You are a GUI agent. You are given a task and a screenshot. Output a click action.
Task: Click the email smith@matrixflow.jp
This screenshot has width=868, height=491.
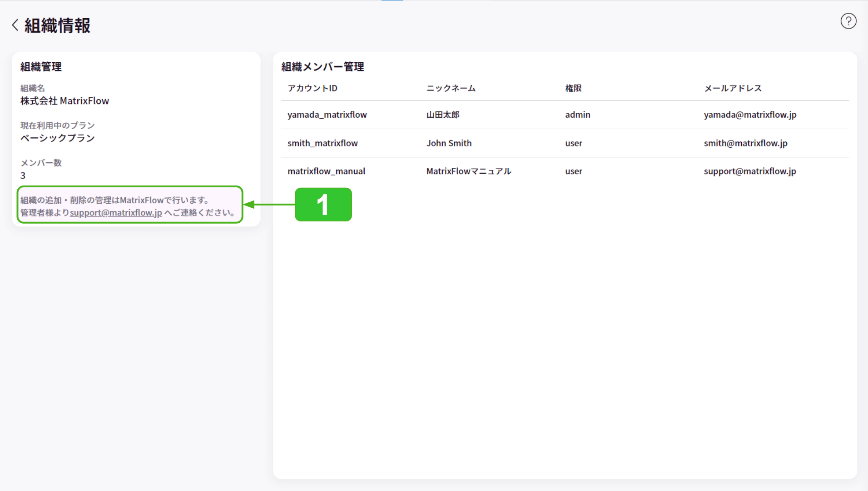tap(746, 143)
